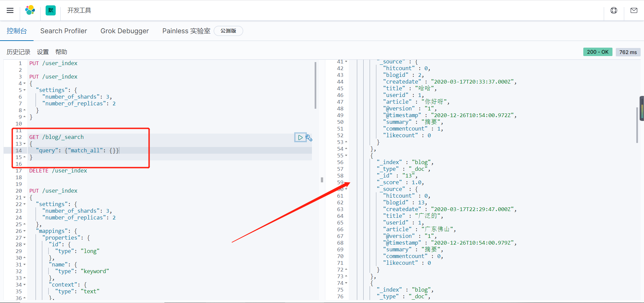Click the 公测版 badge

click(x=228, y=31)
